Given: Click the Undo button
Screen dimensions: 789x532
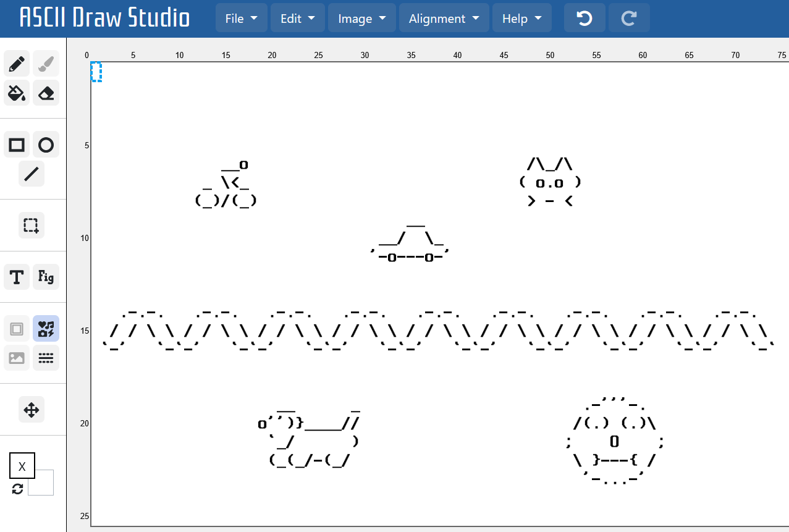Looking at the screenshot, I should pos(584,19).
